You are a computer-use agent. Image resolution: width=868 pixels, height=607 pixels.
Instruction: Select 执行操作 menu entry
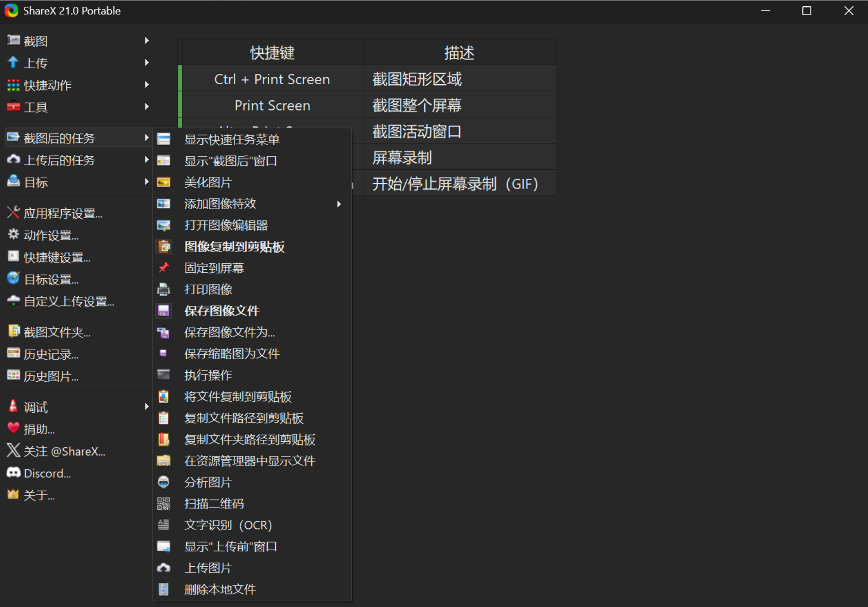(252, 375)
